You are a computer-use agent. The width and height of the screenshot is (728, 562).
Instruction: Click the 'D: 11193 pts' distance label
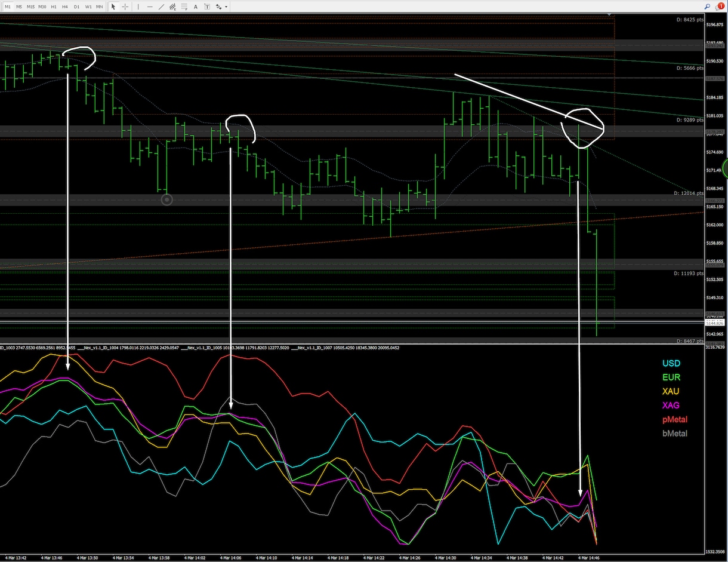pos(688,272)
